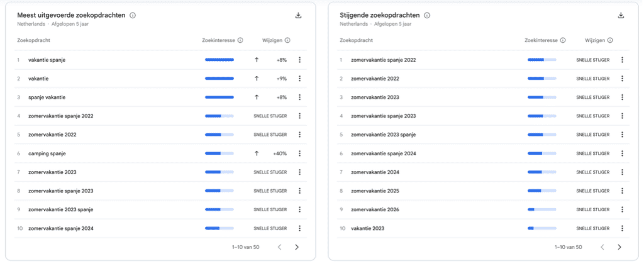Screen dimensions: 644x266
Task: Open the camping spanje search query
Action: click(x=47, y=153)
